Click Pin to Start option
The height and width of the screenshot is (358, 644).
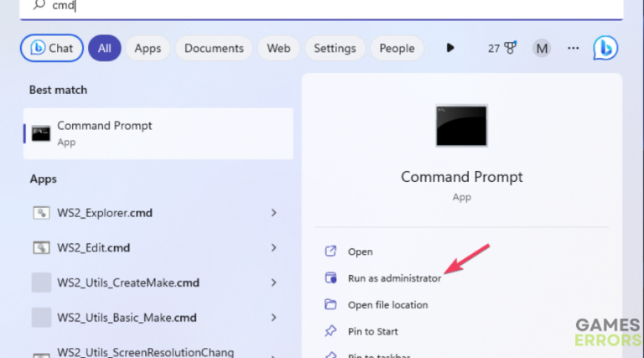372,331
